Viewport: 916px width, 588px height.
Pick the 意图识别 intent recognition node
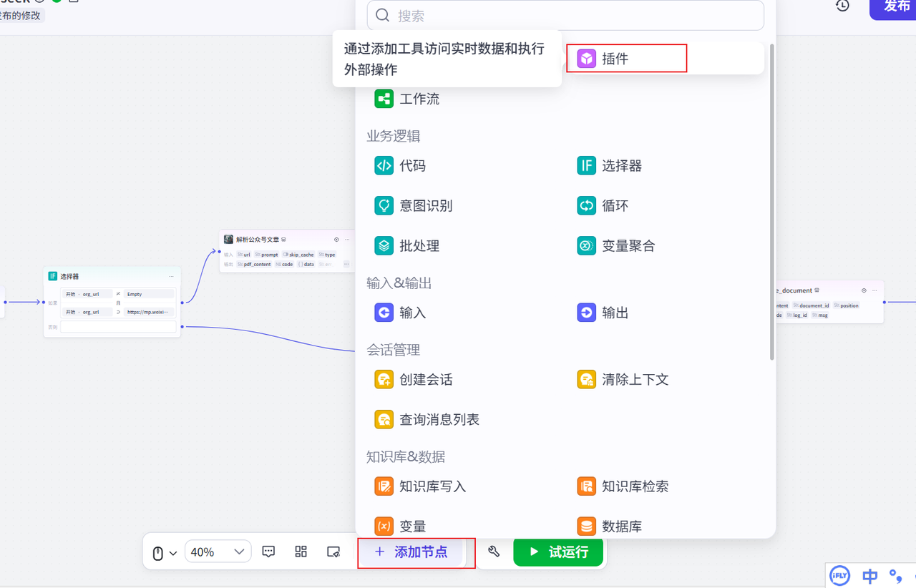click(414, 205)
